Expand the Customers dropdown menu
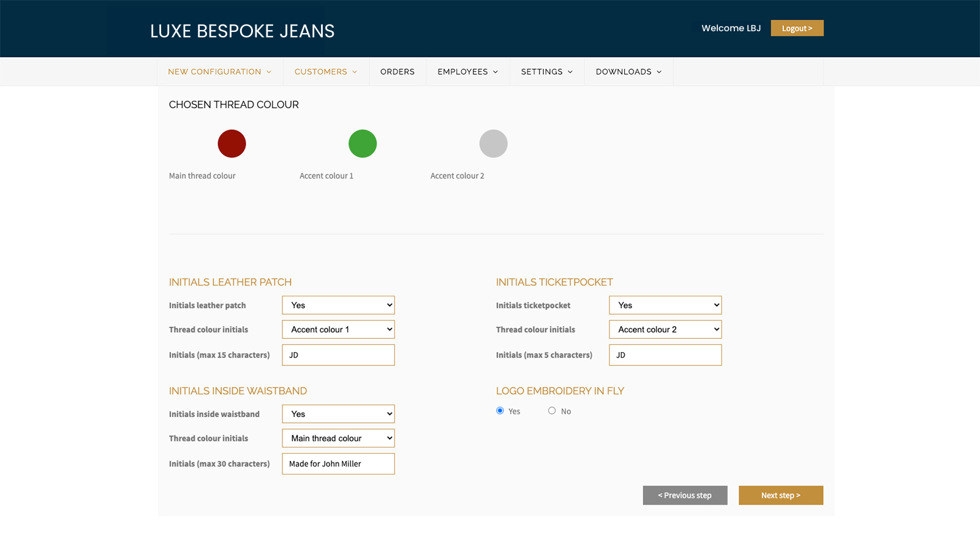The width and height of the screenshot is (980, 551). [325, 72]
